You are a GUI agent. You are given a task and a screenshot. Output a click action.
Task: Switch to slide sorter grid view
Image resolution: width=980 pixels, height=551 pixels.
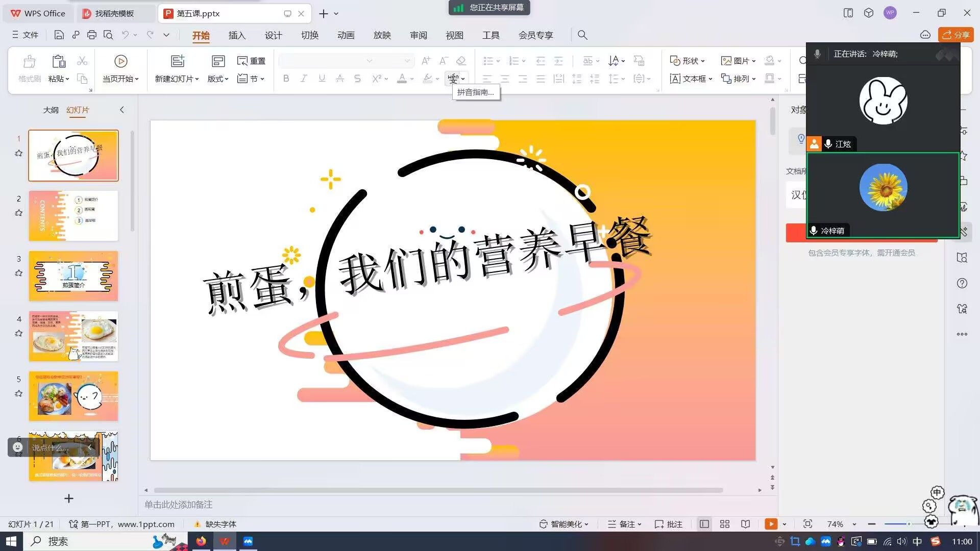click(724, 524)
